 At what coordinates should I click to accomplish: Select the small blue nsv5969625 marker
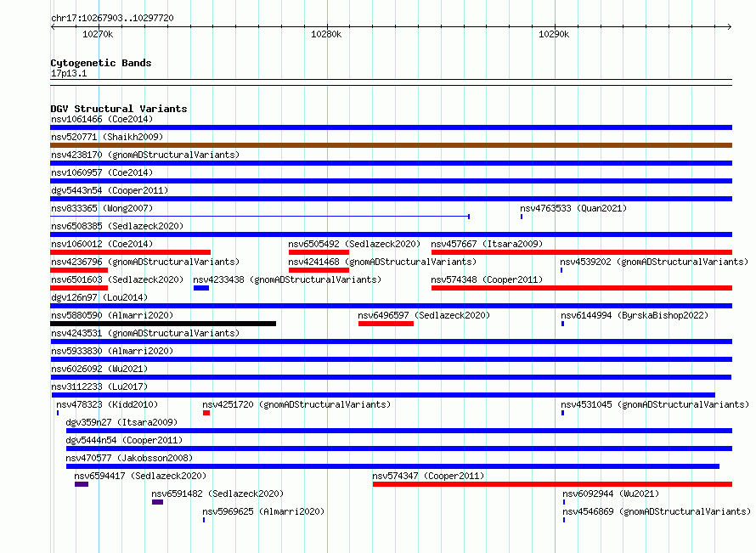pos(204,520)
